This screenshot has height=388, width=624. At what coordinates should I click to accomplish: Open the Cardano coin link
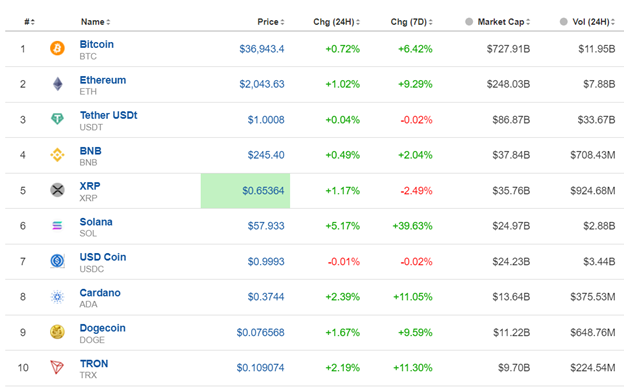click(x=100, y=292)
